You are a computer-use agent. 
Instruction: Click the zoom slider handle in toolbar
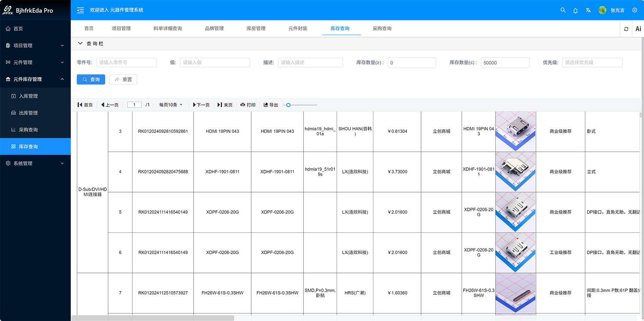(288, 105)
